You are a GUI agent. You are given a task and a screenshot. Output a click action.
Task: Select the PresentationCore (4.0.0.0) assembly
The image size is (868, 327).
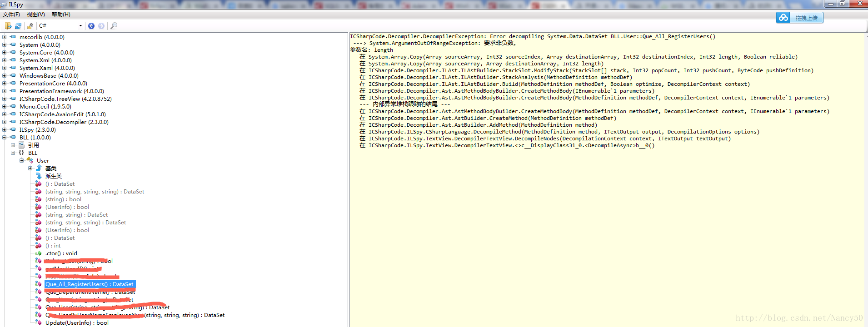coord(53,84)
